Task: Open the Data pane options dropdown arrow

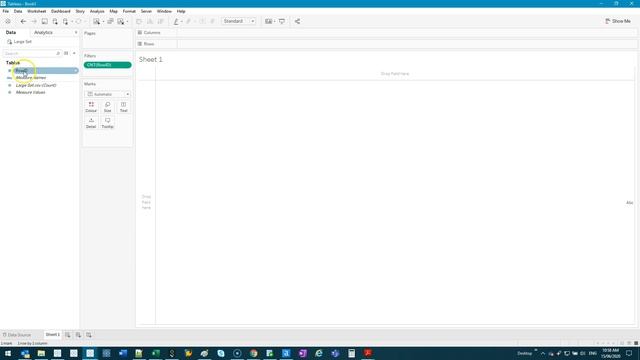Action: point(74,53)
